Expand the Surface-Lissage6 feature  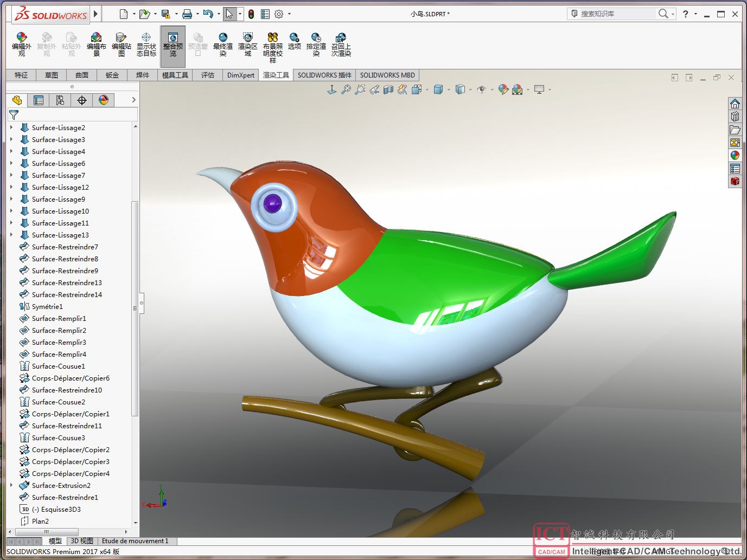11,163
